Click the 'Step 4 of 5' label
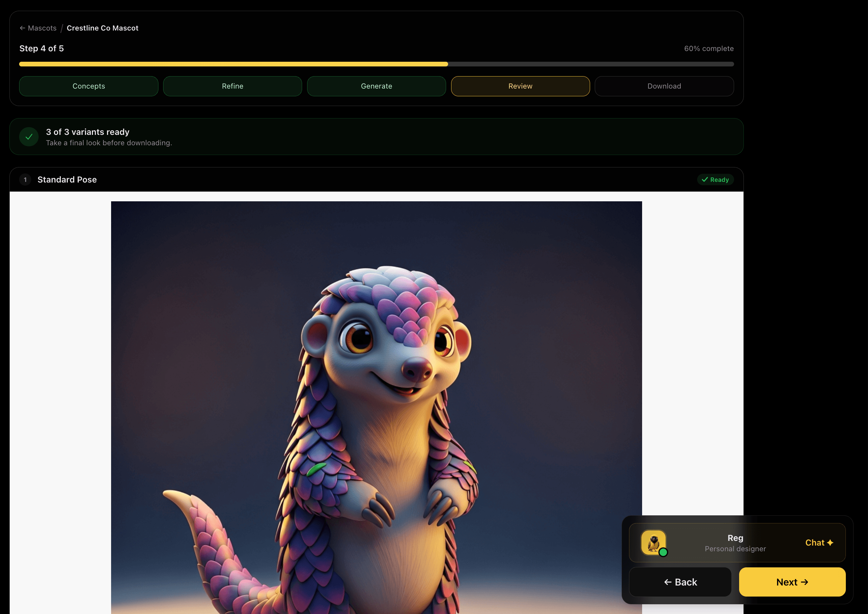Viewport: 868px width, 614px height. (42, 48)
